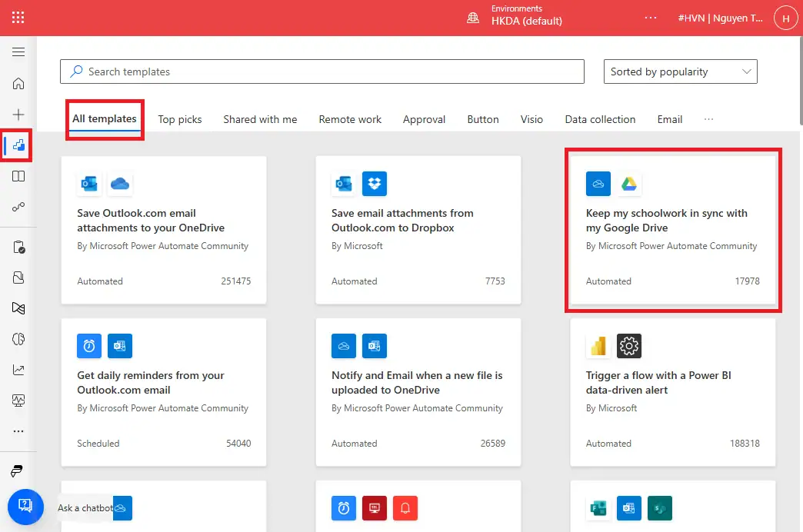Open Templates icon in left sidebar
Screen dimensions: 803x532
(18, 145)
